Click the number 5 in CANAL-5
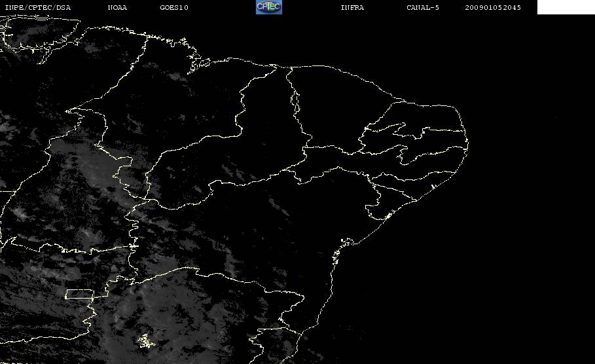This screenshot has width=595, height=364. click(x=437, y=8)
